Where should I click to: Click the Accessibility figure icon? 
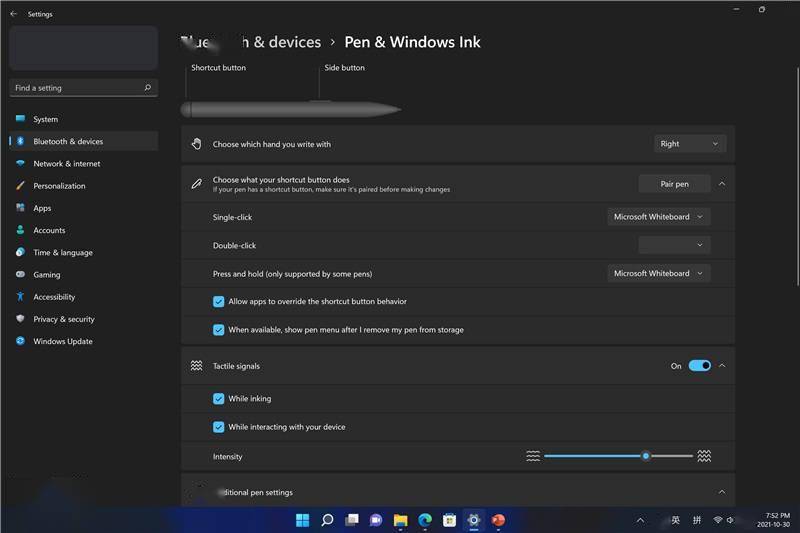click(20, 296)
